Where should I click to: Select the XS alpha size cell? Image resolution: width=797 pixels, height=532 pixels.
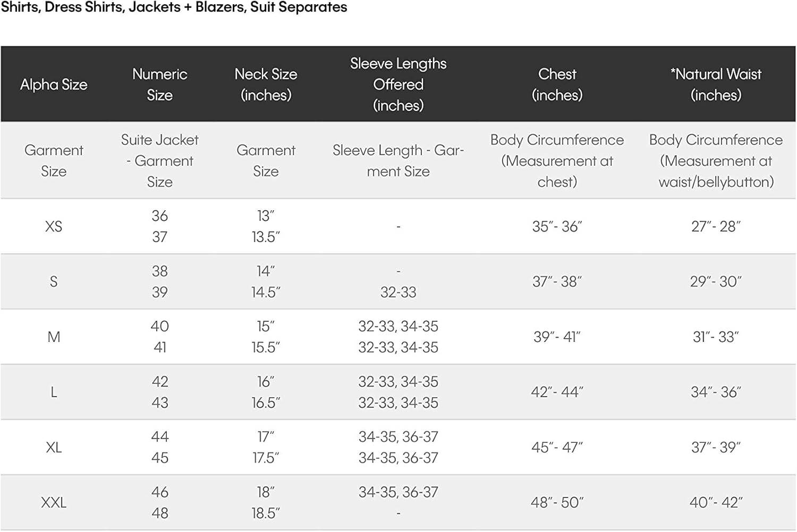(54, 227)
